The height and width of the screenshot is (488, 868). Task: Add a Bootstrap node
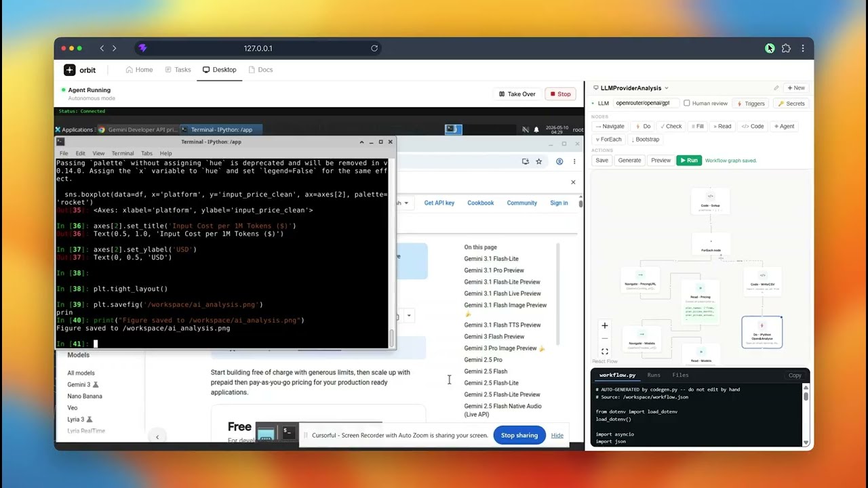[x=646, y=139]
